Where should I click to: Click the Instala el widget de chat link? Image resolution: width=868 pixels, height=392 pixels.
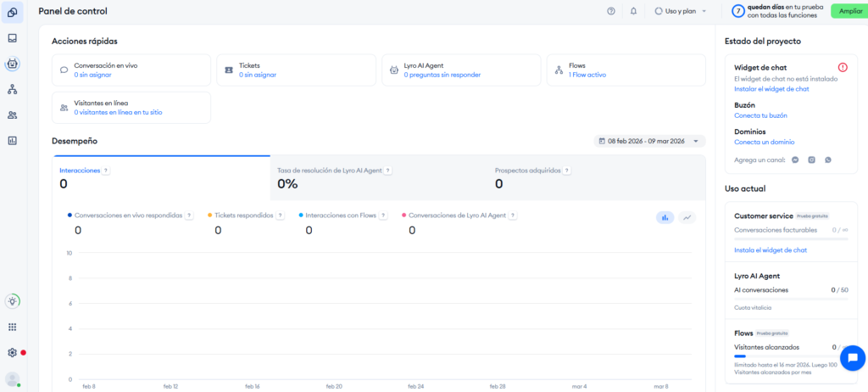[771, 250]
